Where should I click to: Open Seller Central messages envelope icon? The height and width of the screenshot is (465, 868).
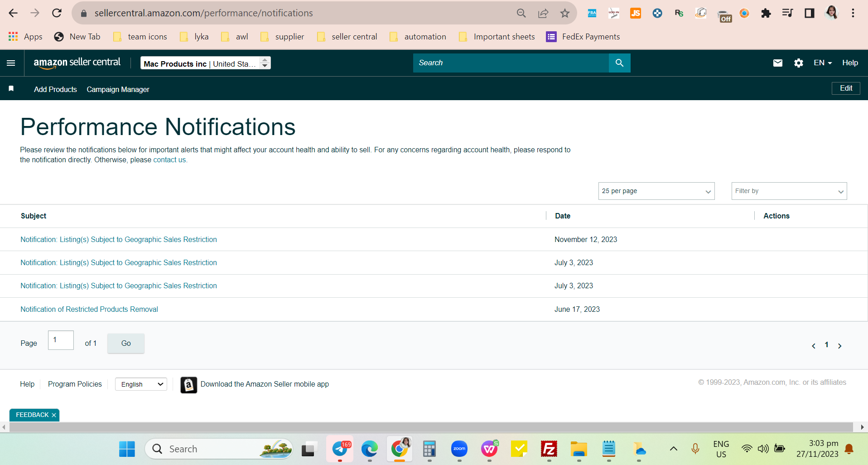778,63
